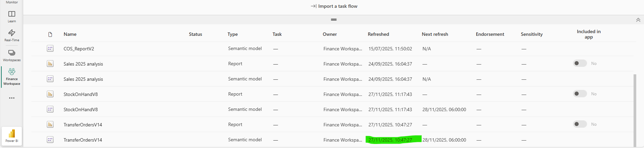Open the Learn icon in sidebar
The image size is (644, 148).
coord(12,16)
